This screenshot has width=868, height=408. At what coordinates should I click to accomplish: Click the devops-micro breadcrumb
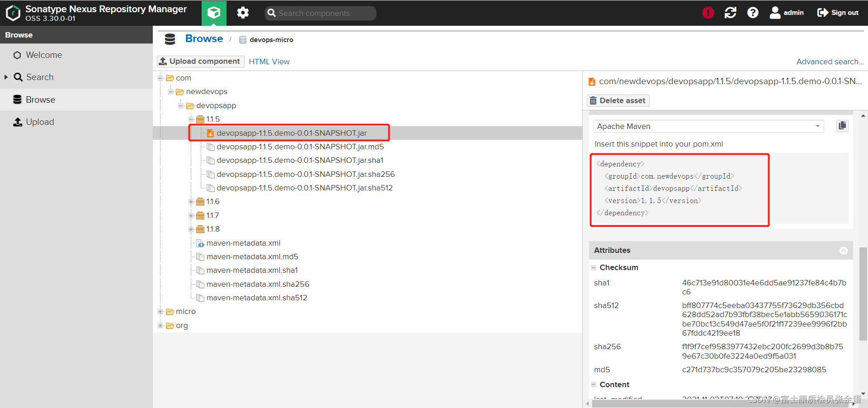[271, 40]
